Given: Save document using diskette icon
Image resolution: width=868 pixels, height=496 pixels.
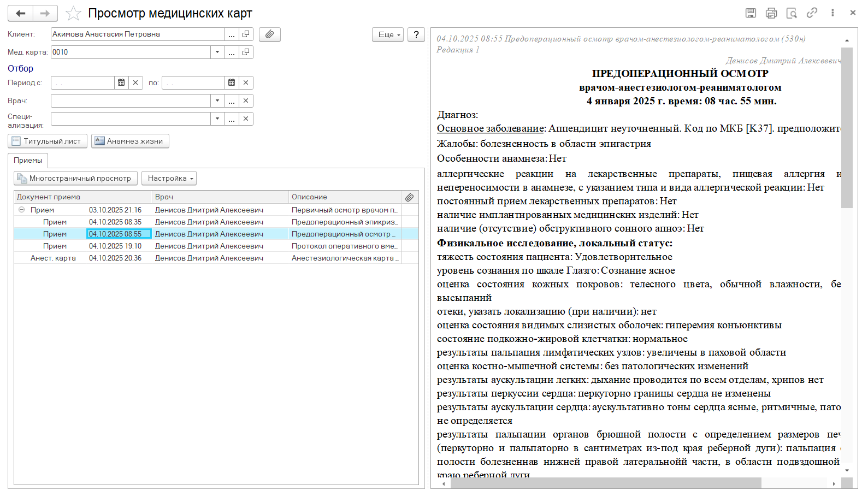Looking at the screenshot, I should 751,13.
